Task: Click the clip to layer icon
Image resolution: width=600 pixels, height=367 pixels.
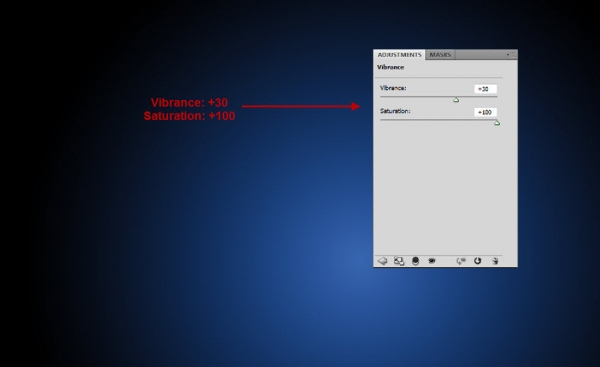Action: (415, 261)
